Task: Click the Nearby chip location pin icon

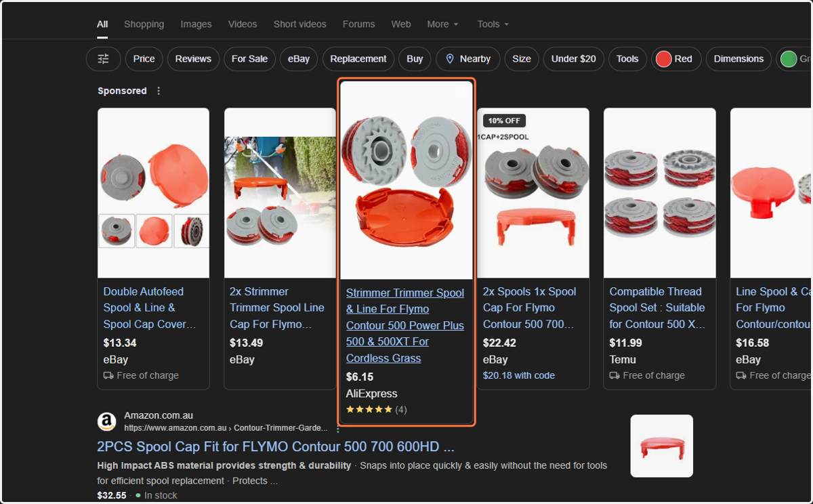Action: [x=450, y=59]
